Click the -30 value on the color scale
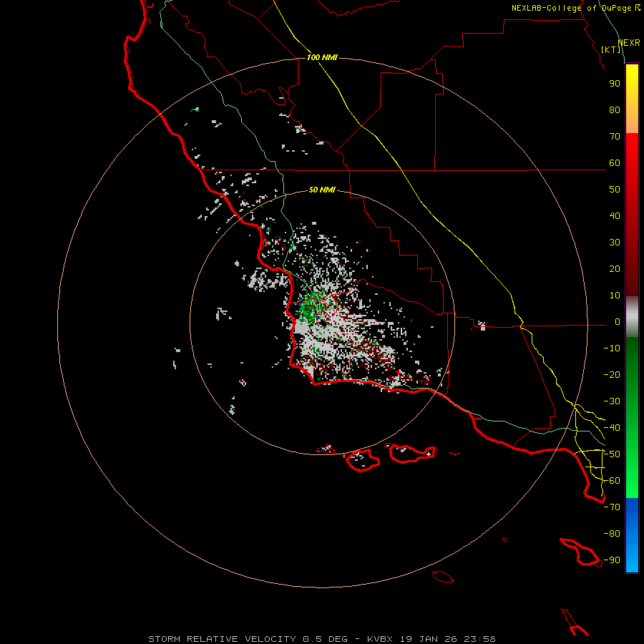 click(612, 401)
